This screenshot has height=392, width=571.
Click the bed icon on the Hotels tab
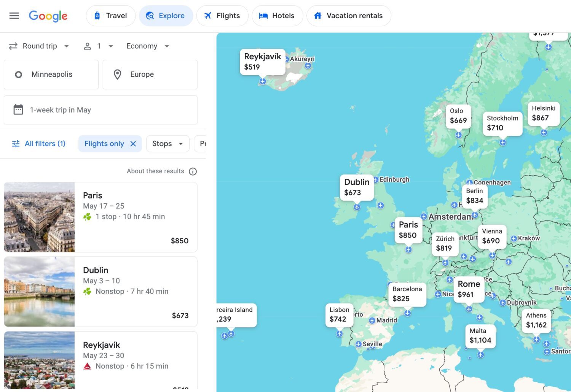[x=263, y=16]
